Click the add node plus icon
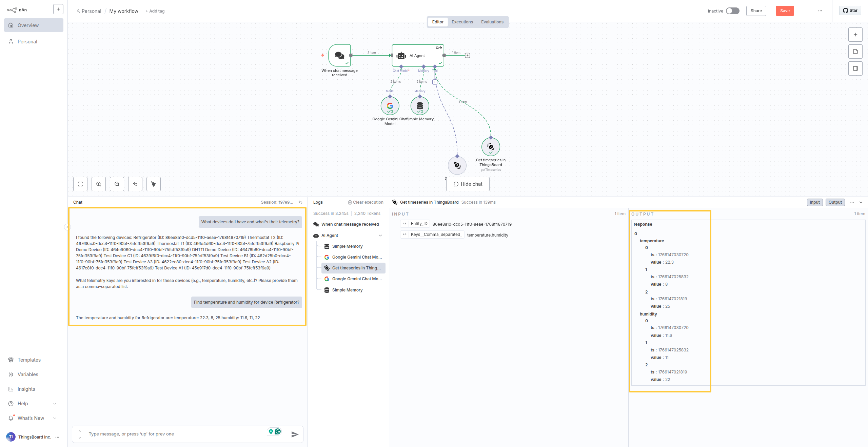868x447 pixels. coord(855,35)
